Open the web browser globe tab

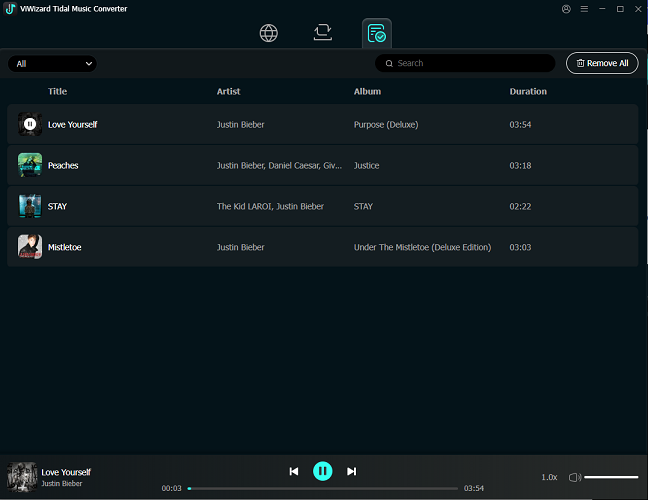coord(269,33)
